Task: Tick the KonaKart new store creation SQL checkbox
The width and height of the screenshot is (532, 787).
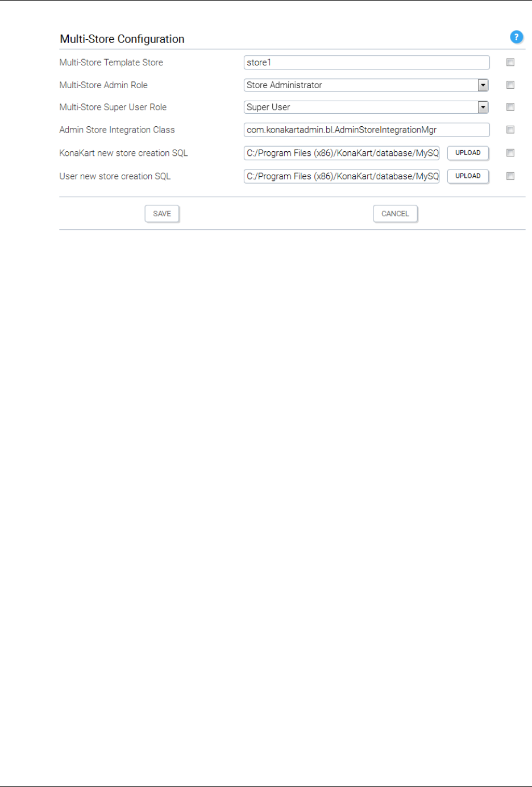Action: [x=510, y=153]
